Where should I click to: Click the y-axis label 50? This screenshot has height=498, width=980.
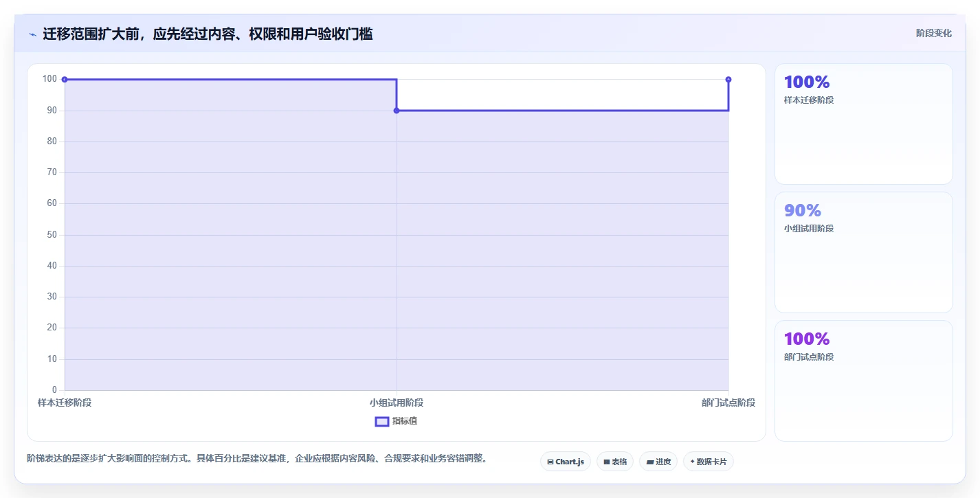click(x=52, y=235)
